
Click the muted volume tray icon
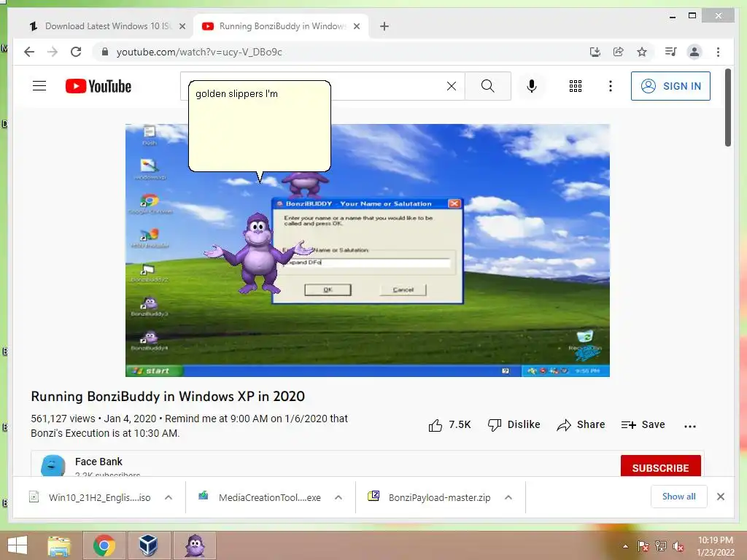(678, 546)
